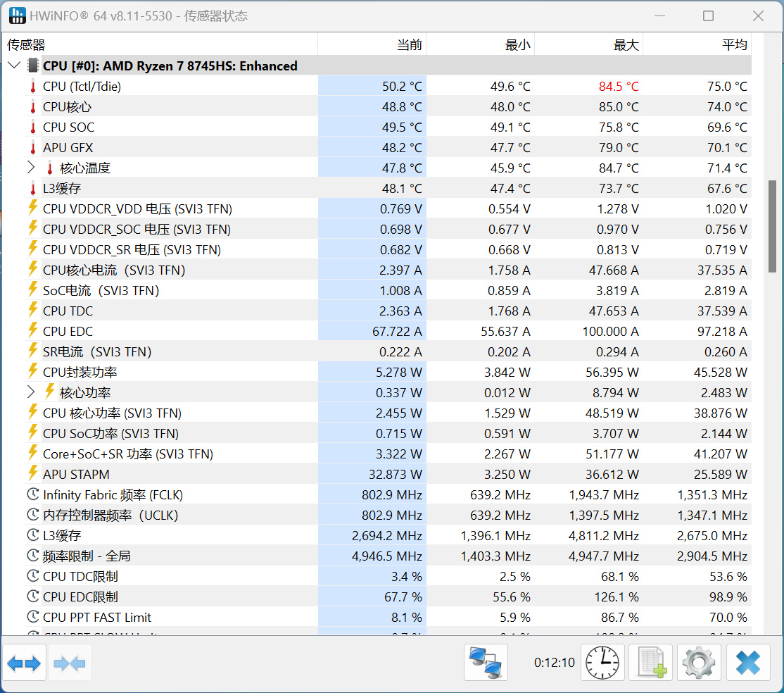Screen dimensions: 784x693
Task: Maximize the HWiNFO sensor window
Action: click(708, 16)
